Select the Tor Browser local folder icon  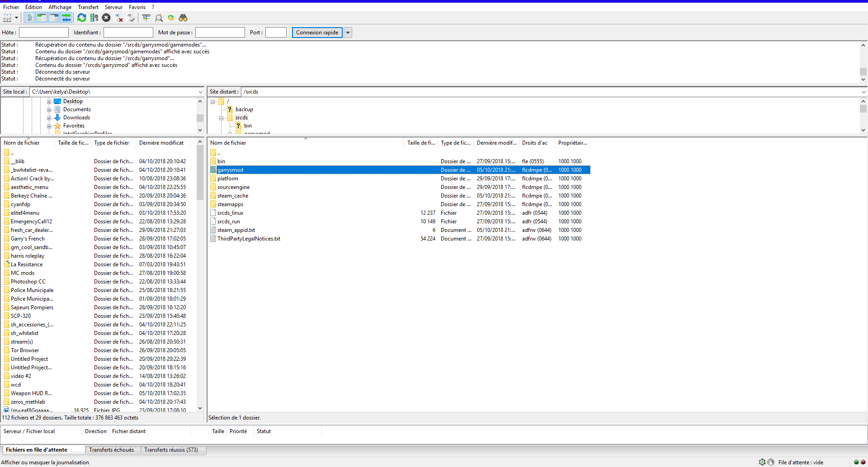pos(6,350)
